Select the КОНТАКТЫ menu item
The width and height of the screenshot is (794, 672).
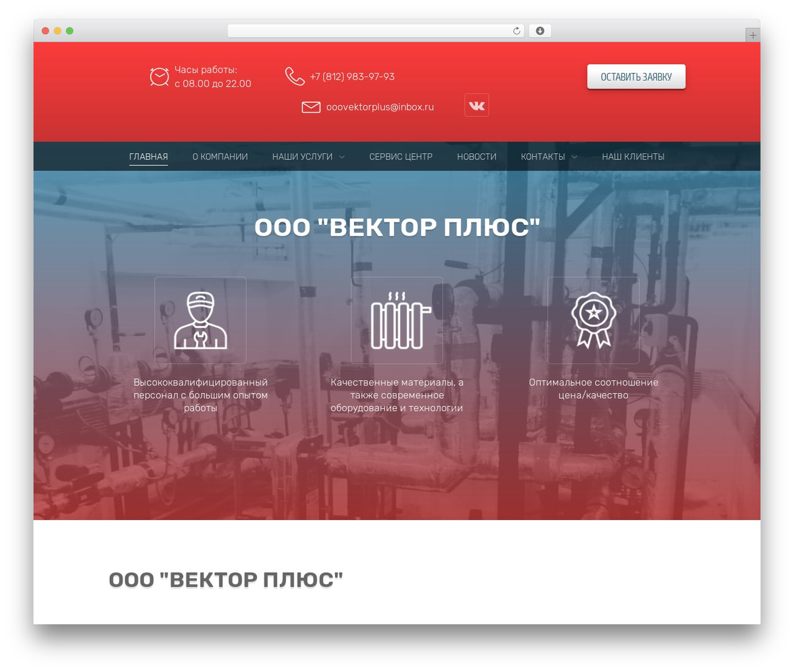pyautogui.click(x=543, y=157)
